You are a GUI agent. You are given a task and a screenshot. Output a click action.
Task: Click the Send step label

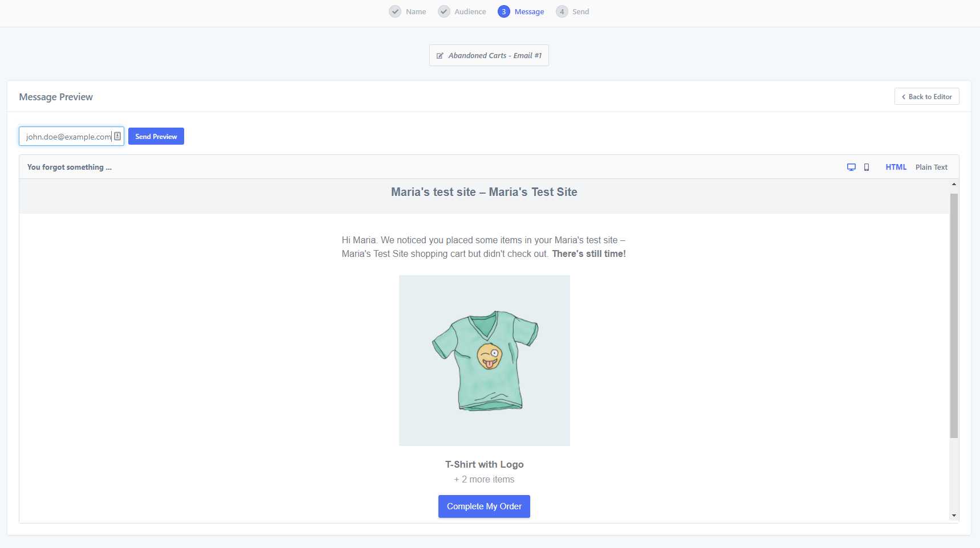(581, 11)
